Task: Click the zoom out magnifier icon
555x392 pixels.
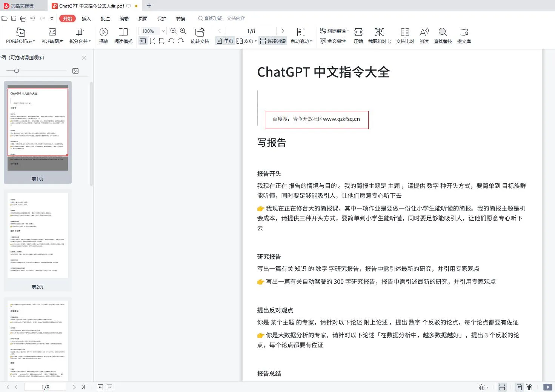Action: [x=174, y=31]
